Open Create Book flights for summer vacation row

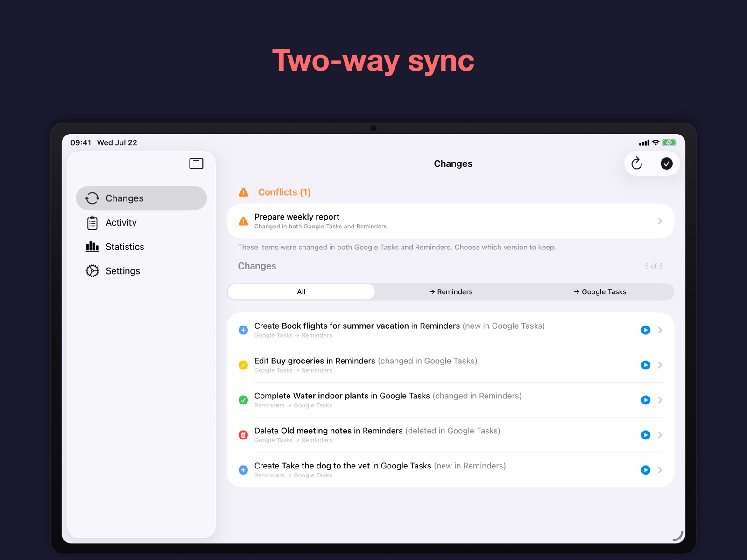451,330
